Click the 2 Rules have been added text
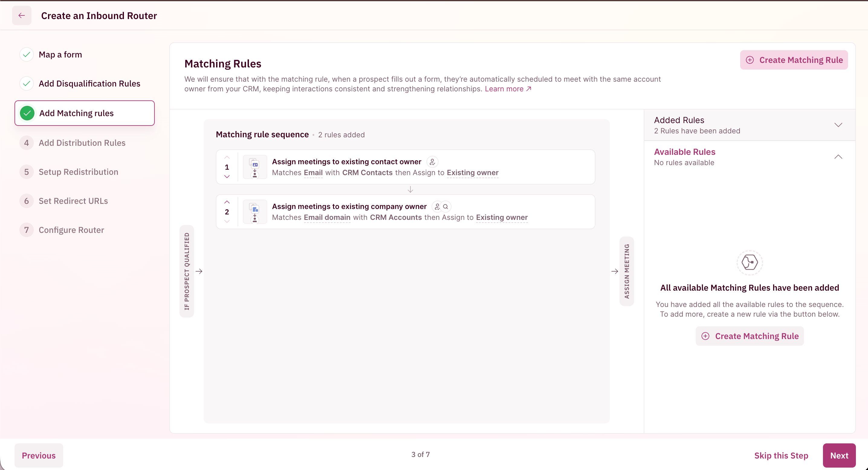 697,131
